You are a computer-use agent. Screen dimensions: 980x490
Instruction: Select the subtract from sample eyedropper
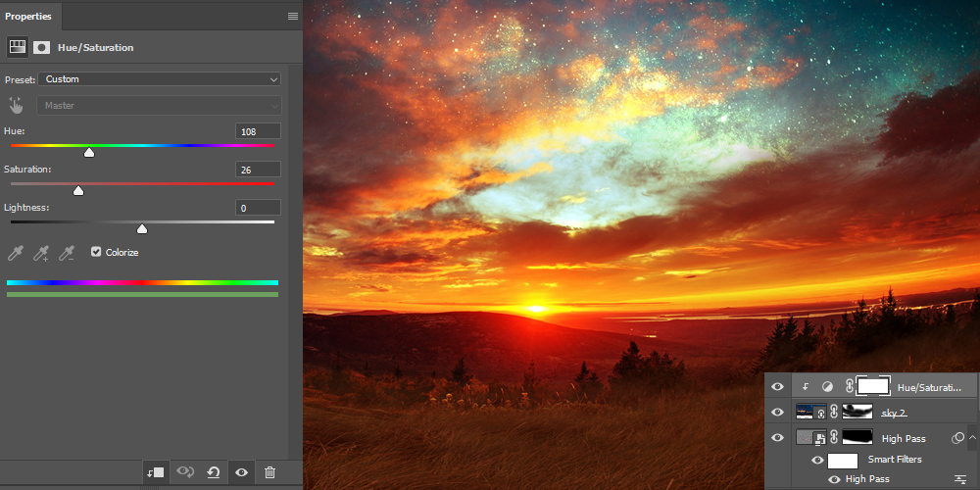(x=67, y=253)
